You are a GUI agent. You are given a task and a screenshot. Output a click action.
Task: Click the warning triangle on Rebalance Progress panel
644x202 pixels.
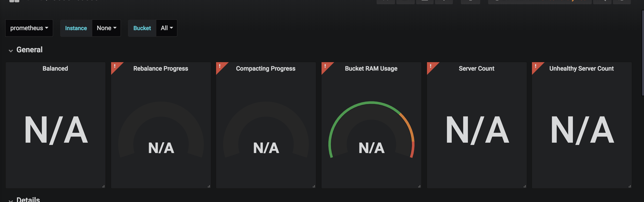[115, 66]
